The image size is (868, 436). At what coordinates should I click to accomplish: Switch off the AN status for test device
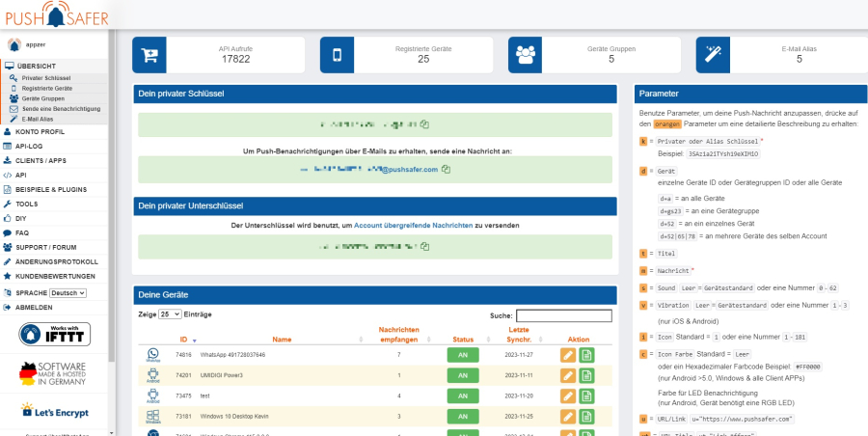pos(462,395)
